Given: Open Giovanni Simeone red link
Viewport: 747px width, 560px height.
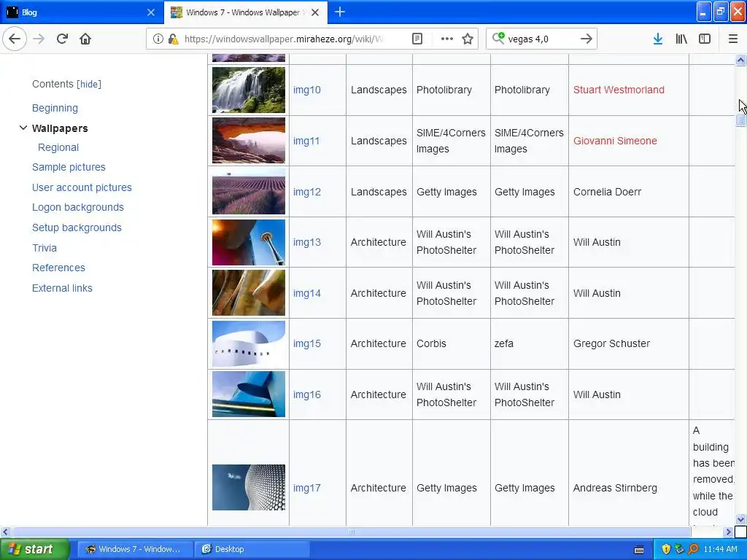Looking at the screenshot, I should click(x=615, y=141).
